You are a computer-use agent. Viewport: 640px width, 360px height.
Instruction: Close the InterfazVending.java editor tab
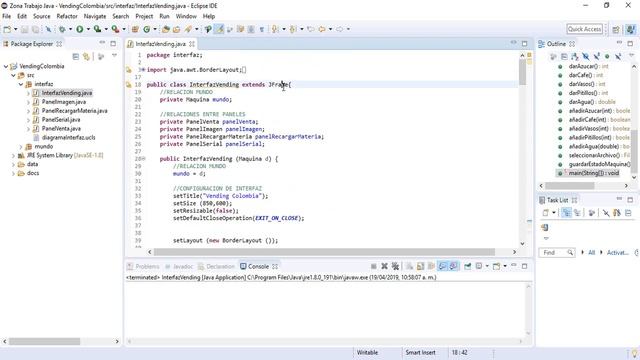click(x=192, y=44)
